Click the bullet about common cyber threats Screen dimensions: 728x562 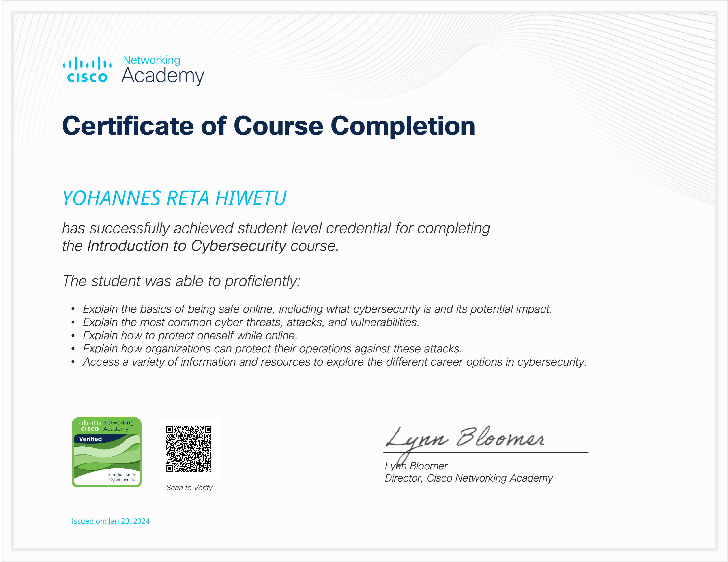point(251,322)
